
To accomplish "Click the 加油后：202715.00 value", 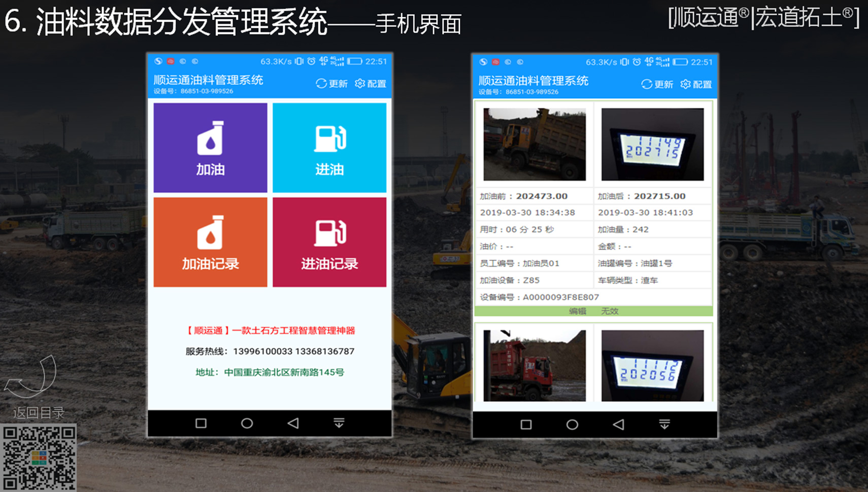I will tap(642, 196).
